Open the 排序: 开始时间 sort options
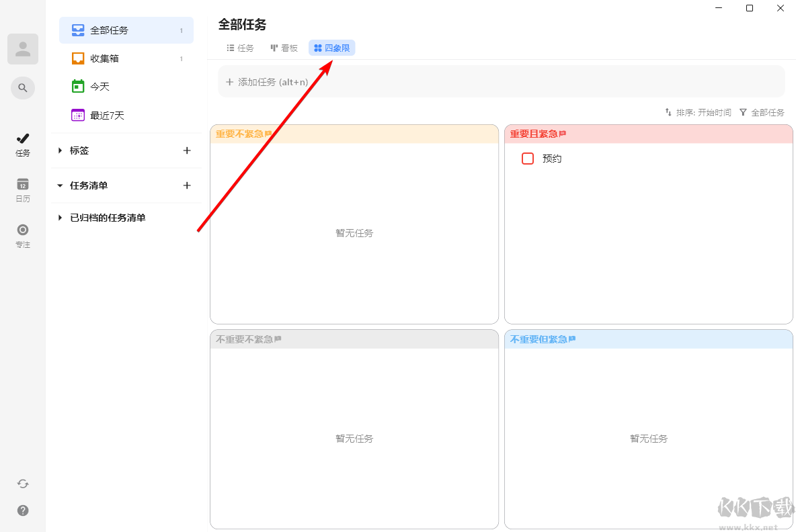This screenshot has width=796, height=532. (698, 112)
